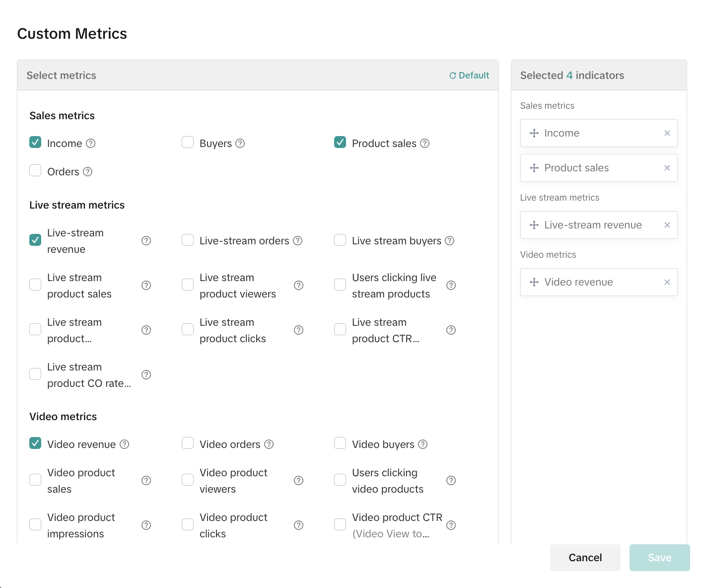
Task: Click the help icon beside Buyers
Action: tap(240, 144)
